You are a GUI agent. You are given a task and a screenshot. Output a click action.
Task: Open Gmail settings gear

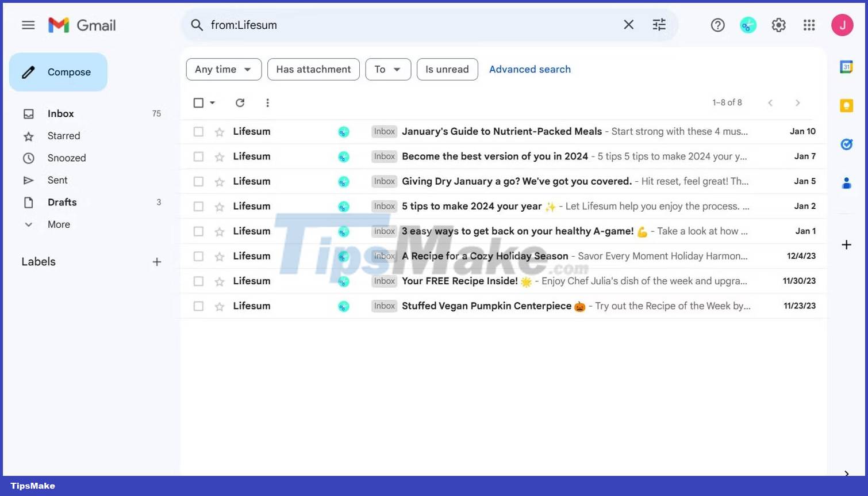[x=778, y=25]
